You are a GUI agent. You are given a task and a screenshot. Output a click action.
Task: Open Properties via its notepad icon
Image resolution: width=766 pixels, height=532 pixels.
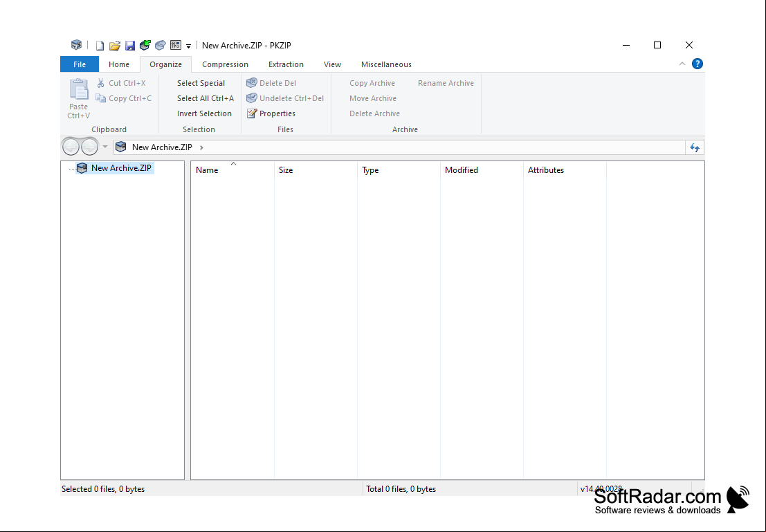pos(252,113)
